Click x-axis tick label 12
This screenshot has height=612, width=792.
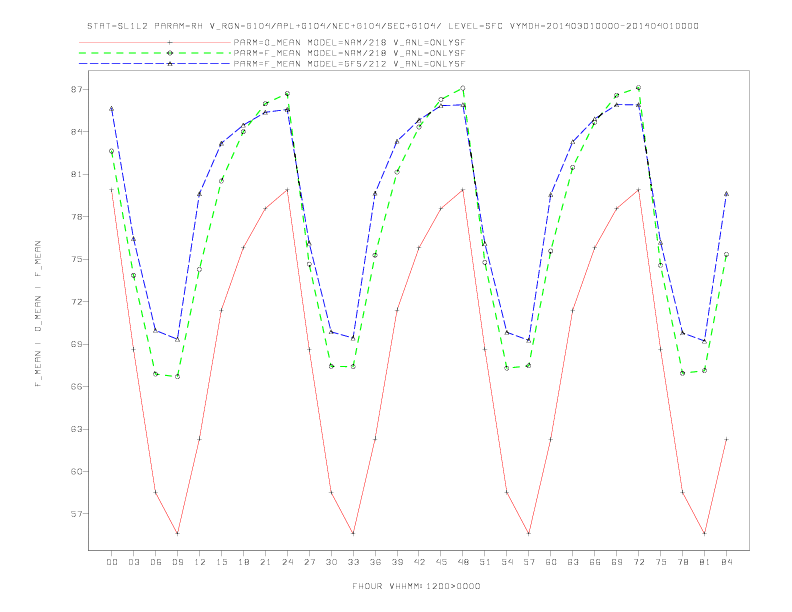(200, 562)
